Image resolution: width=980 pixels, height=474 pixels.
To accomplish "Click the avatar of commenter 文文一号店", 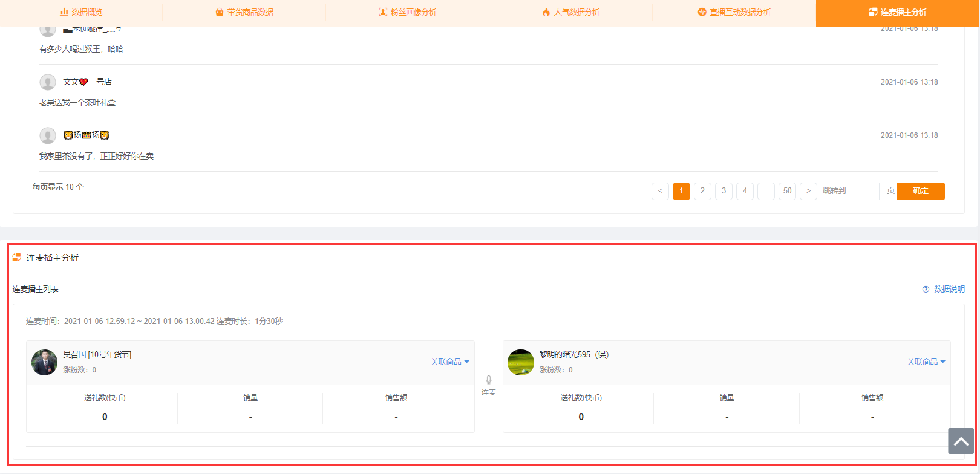I will (x=48, y=82).
